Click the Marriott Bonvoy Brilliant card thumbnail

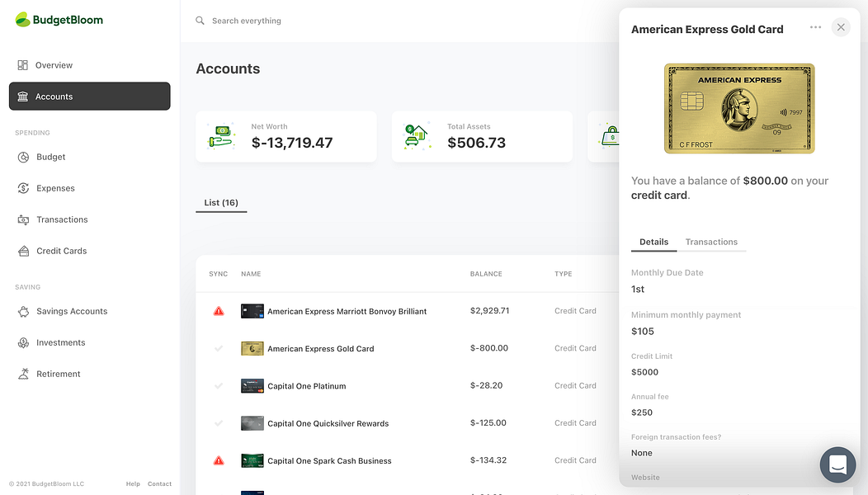[x=252, y=311]
